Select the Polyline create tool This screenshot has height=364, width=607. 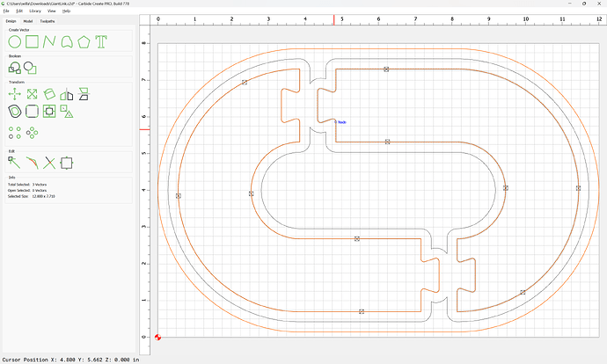point(49,42)
